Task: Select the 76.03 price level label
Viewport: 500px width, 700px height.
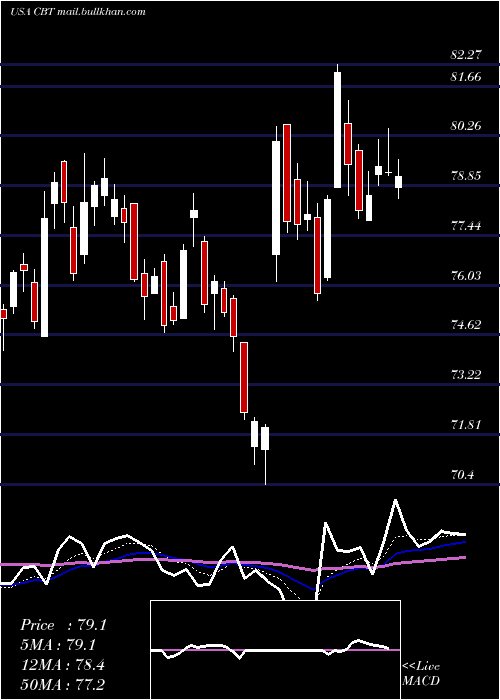Action: [466, 275]
